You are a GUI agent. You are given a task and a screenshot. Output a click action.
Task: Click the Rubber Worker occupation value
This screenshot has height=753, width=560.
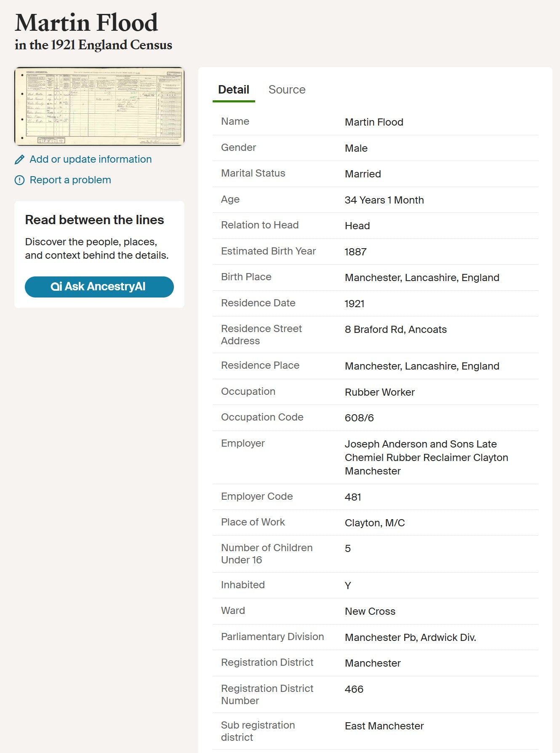pos(380,392)
